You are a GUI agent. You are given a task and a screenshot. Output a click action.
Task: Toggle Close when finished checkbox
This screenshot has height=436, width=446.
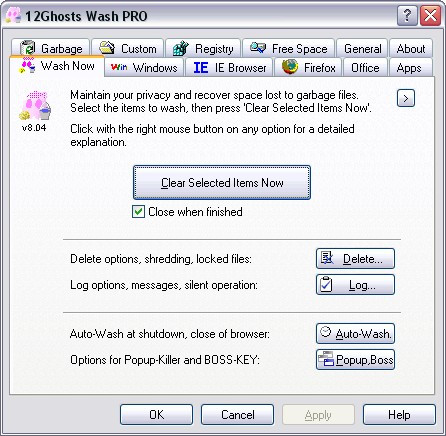pyautogui.click(x=138, y=212)
